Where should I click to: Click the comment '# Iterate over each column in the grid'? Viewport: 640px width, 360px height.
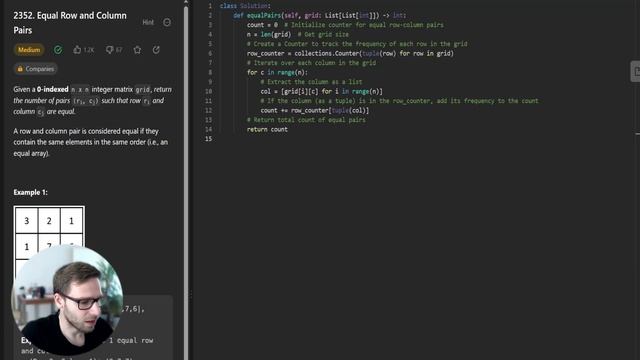tap(311, 63)
